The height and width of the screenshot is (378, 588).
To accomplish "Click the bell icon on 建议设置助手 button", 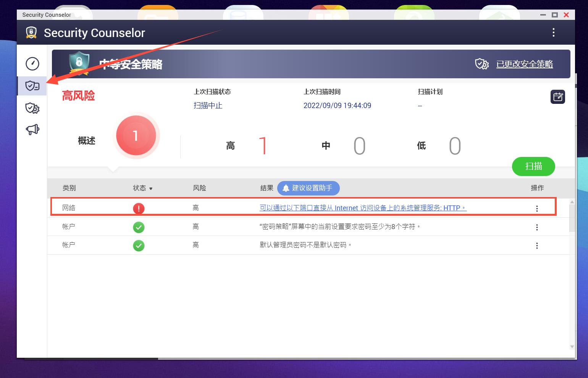I will point(286,188).
